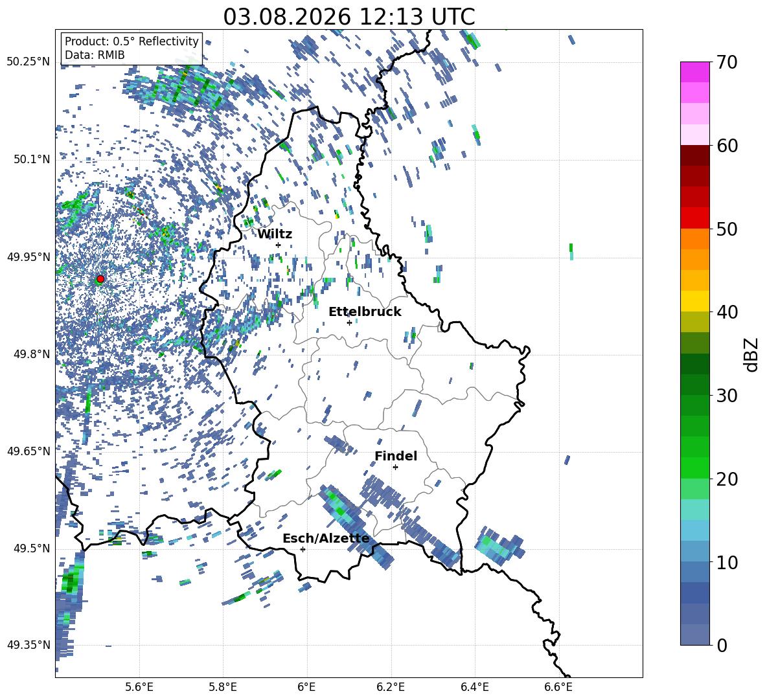Click the 6°E longitude tick label
This screenshot has width=767, height=700.
(306, 687)
